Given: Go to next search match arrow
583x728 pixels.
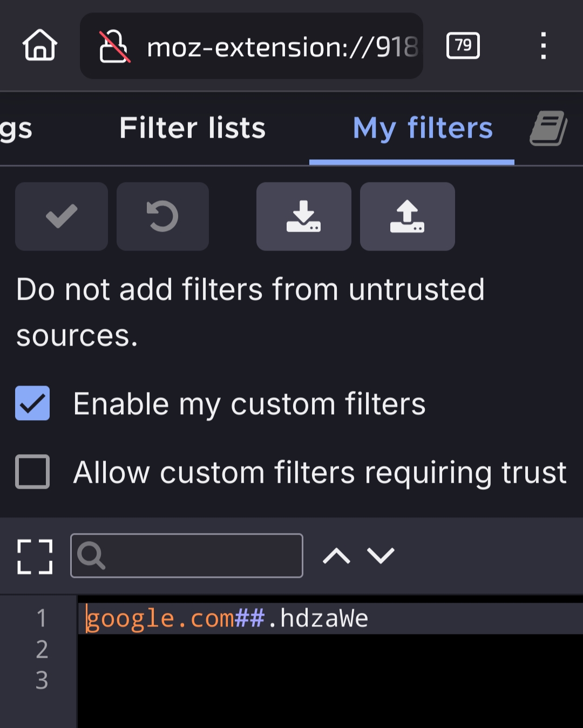Looking at the screenshot, I should (381, 556).
